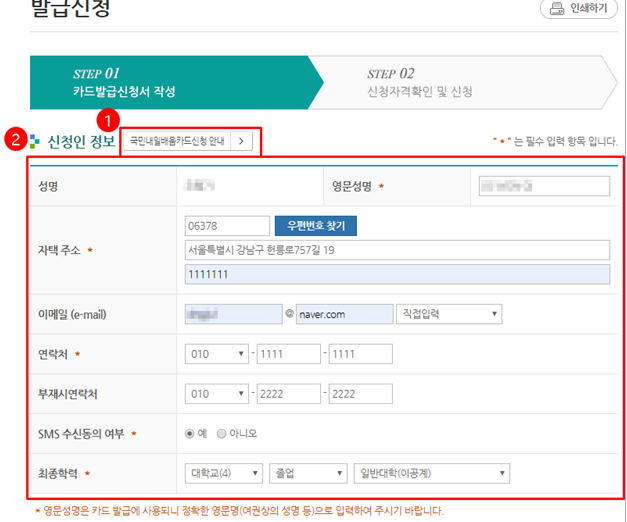627x522 pixels.
Task: Click the 연락처 label text
Action: 53,354
